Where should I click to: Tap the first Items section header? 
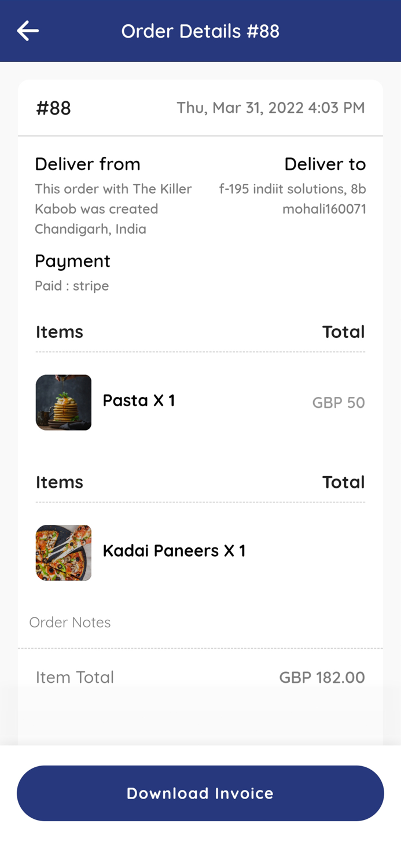click(x=60, y=332)
